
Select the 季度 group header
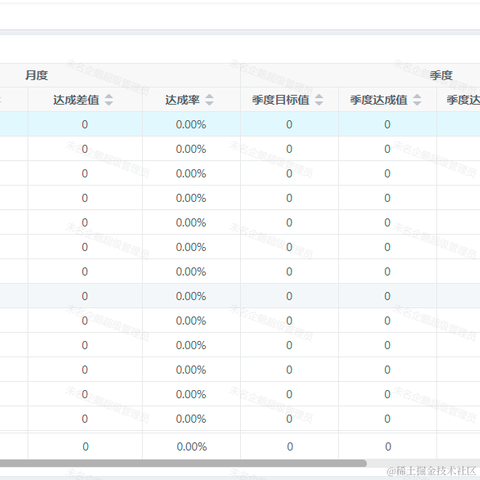pos(441,75)
